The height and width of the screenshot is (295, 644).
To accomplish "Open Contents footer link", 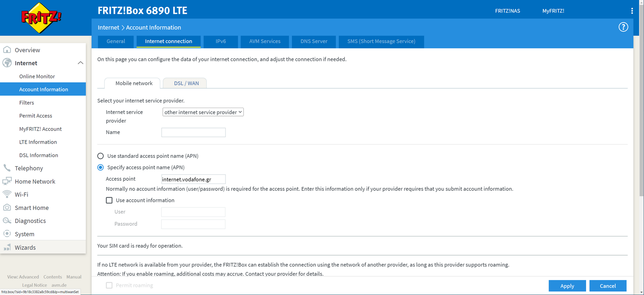I will click(53, 277).
